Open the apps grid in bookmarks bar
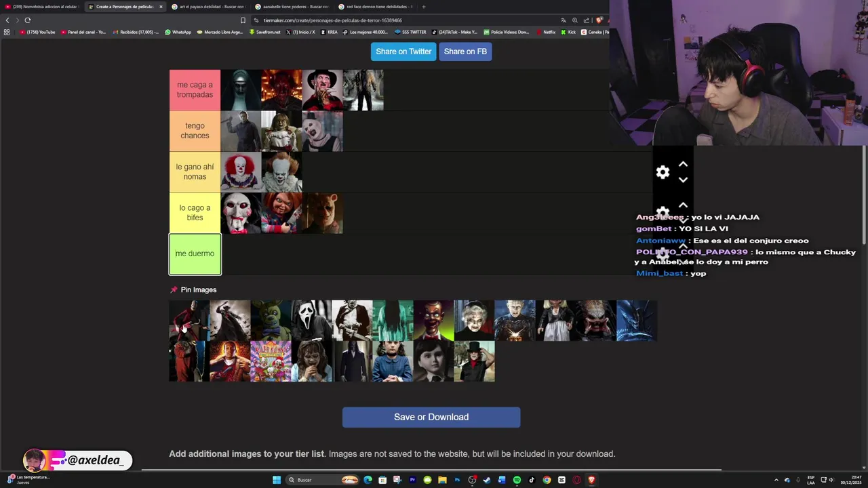Screen dimensions: 868x488 [x=7, y=32]
